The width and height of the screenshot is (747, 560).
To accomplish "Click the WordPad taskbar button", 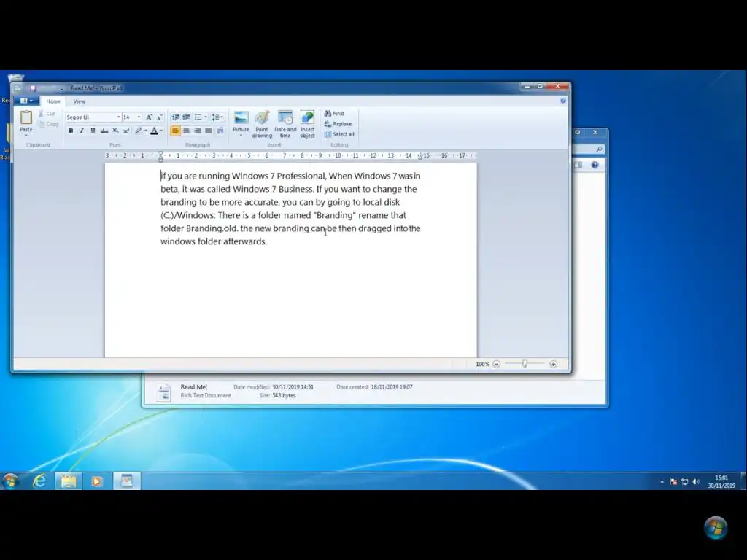I will click(126, 481).
